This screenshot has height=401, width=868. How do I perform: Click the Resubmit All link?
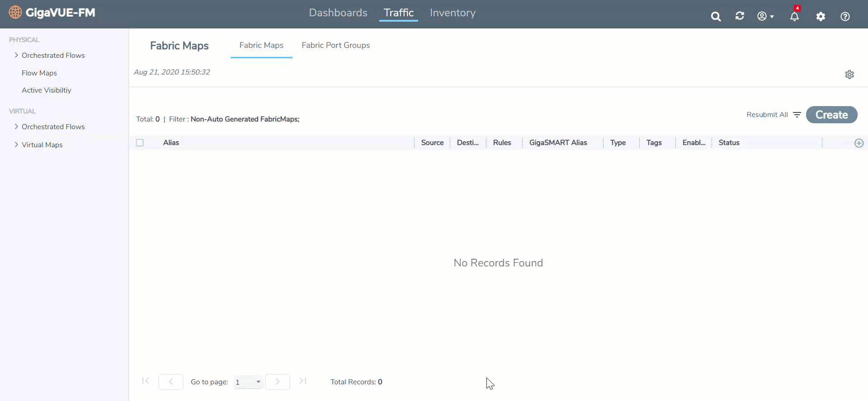tap(767, 115)
